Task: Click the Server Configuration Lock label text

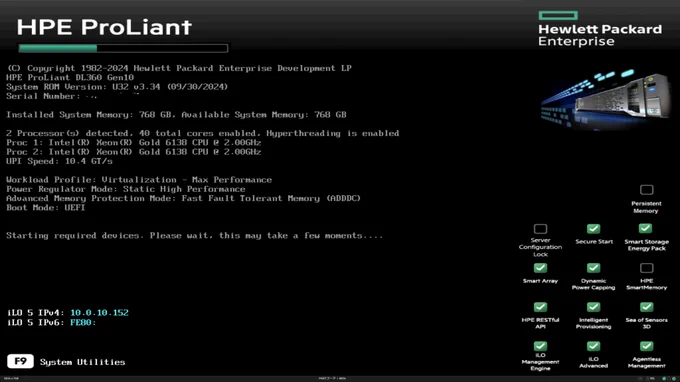Action: (540, 247)
